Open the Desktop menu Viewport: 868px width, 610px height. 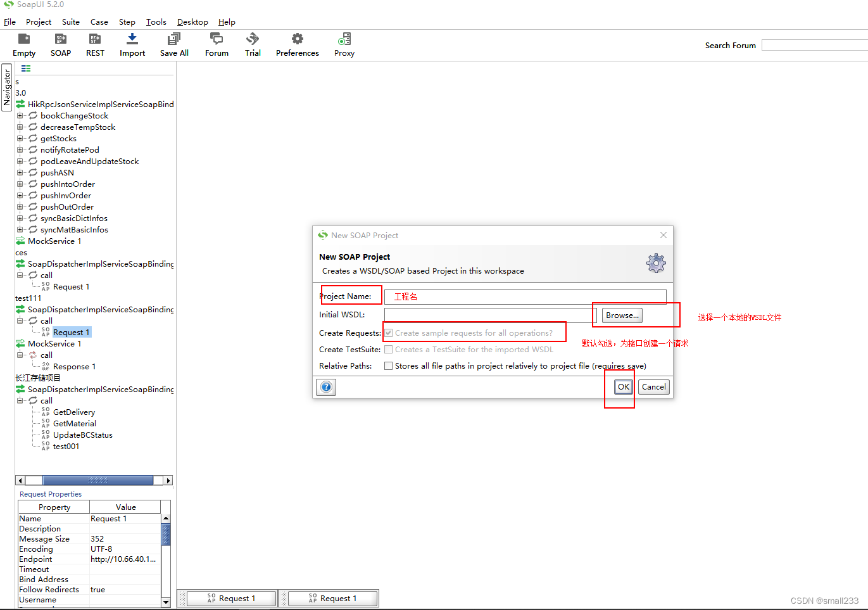(x=192, y=22)
